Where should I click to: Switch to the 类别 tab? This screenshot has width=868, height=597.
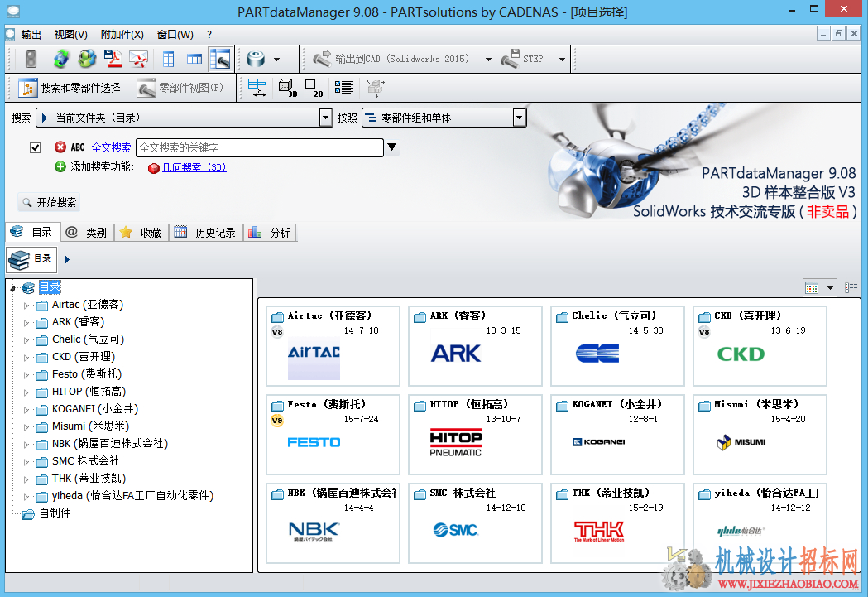coord(86,233)
